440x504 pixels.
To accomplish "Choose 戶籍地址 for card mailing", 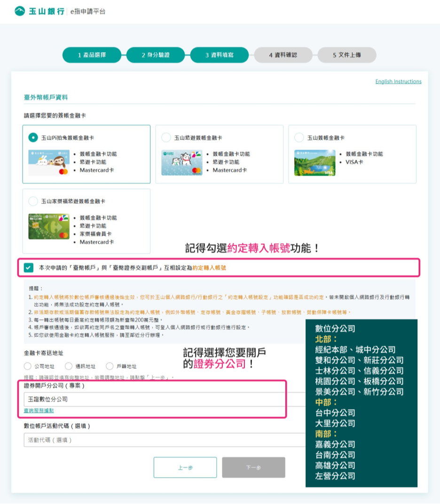I will pyautogui.click(x=110, y=366).
